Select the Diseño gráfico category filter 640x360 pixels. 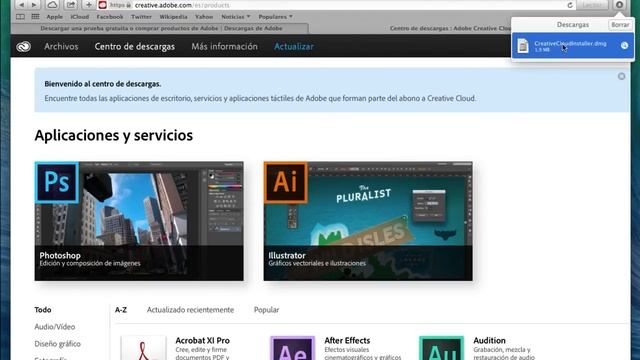tap(58, 344)
